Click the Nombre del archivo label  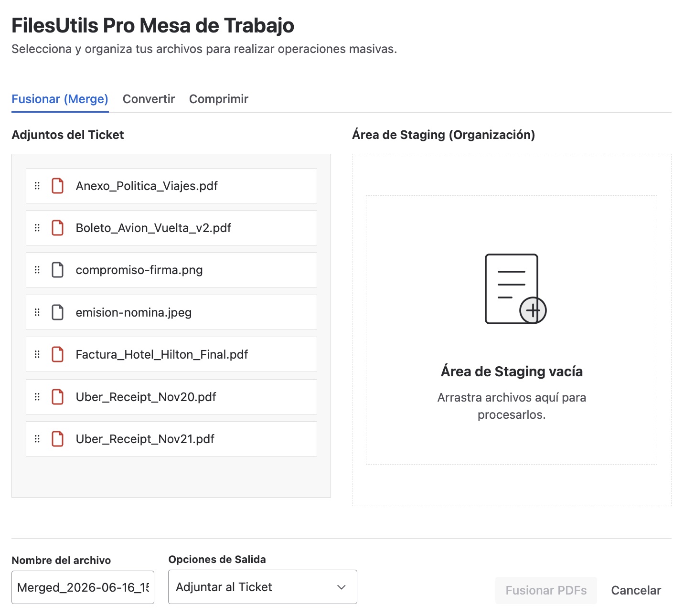pos(61,560)
